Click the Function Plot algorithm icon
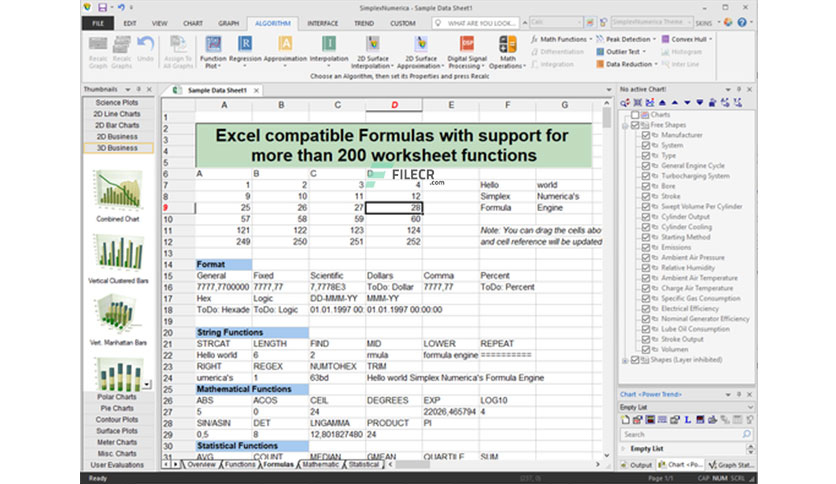 point(213,44)
